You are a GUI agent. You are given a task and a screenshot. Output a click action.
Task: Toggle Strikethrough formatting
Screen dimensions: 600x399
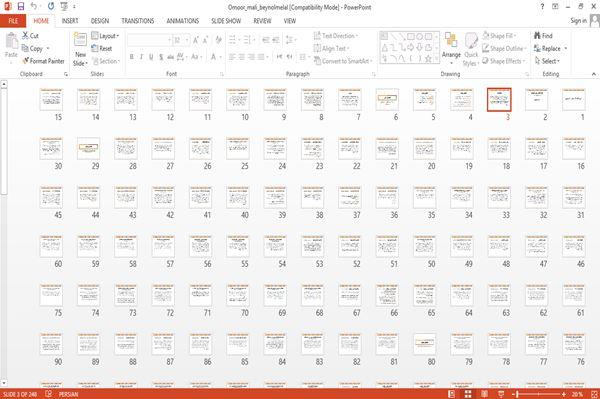(171, 57)
